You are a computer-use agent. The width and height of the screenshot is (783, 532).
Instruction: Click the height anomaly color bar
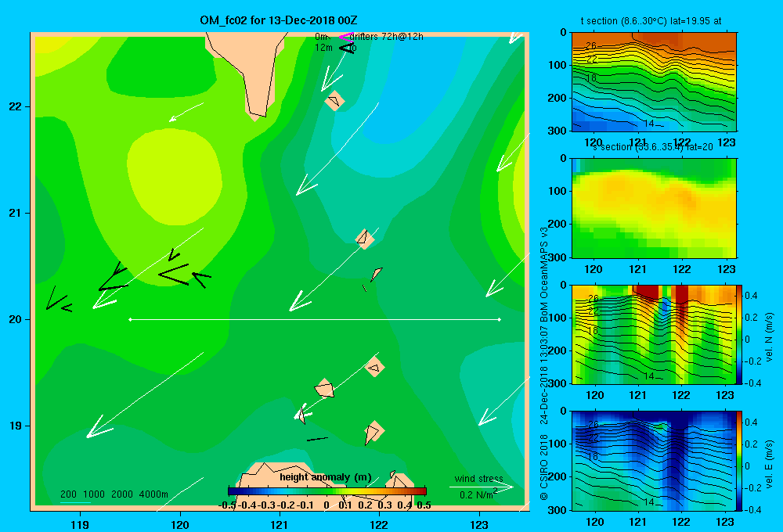point(327,491)
